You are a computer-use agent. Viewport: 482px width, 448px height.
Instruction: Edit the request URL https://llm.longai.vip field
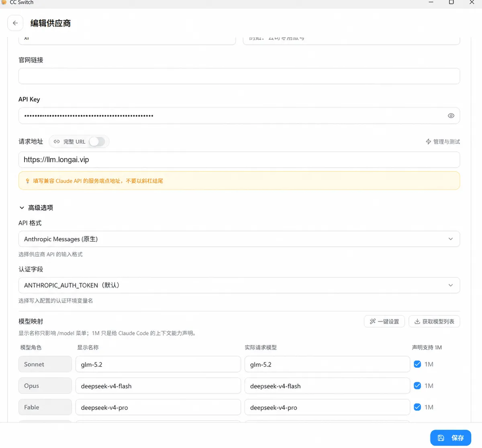coord(239,160)
